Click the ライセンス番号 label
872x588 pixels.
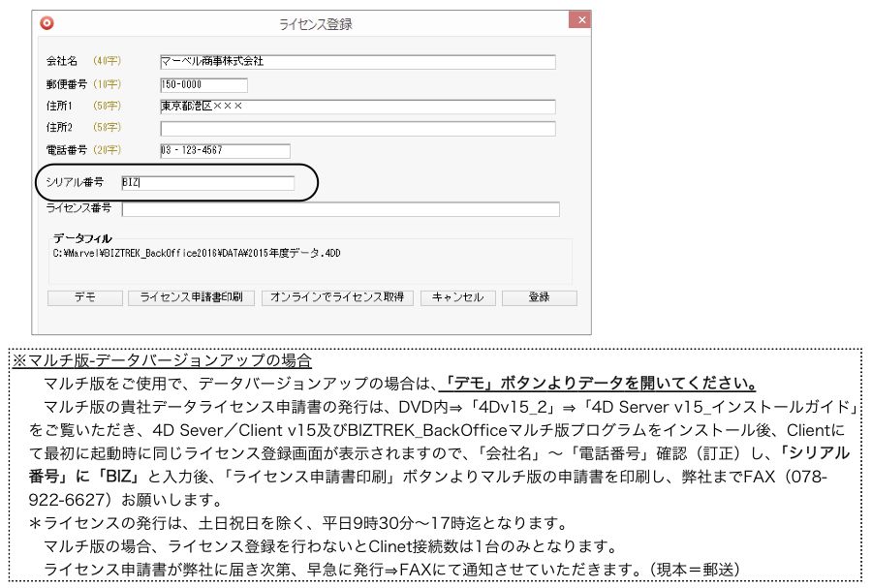[78, 208]
